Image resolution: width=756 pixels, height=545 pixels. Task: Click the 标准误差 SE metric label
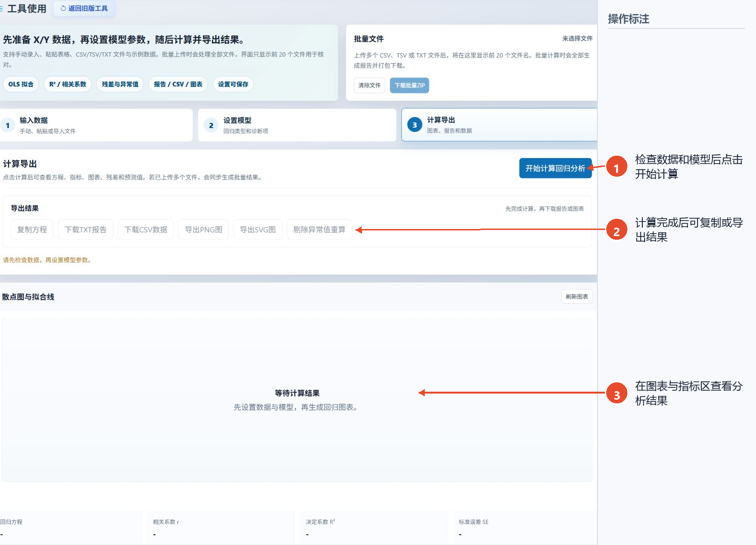(x=473, y=522)
